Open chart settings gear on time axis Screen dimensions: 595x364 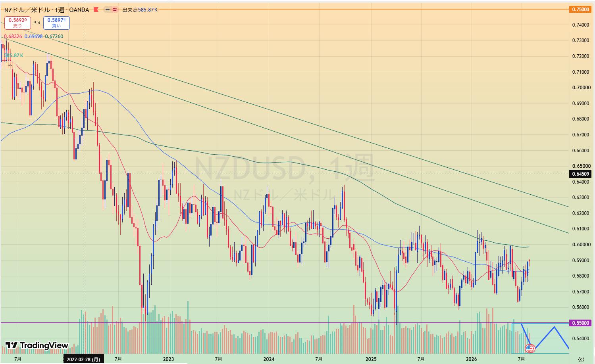[581, 359]
